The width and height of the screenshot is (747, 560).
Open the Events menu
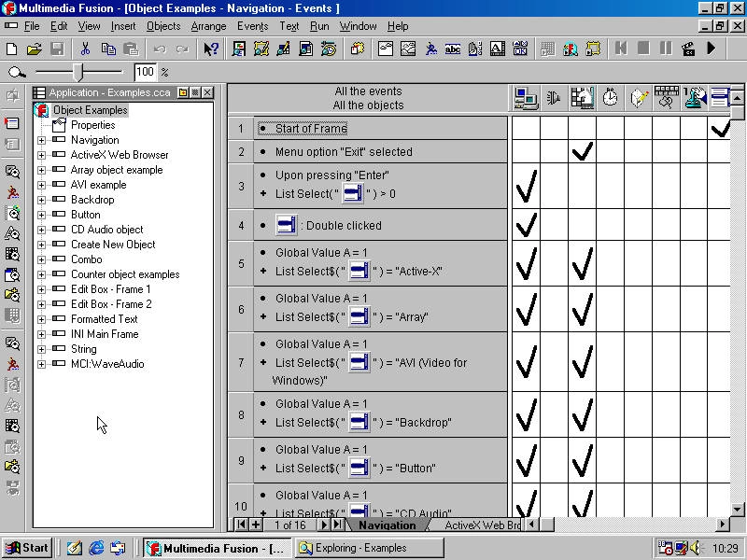[x=252, y=26]
